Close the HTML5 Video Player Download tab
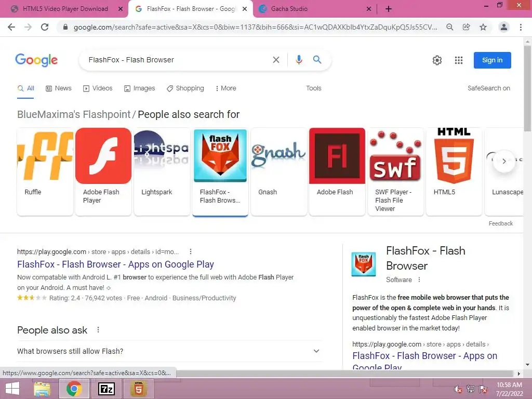532x399 pixels. (121, 9)
